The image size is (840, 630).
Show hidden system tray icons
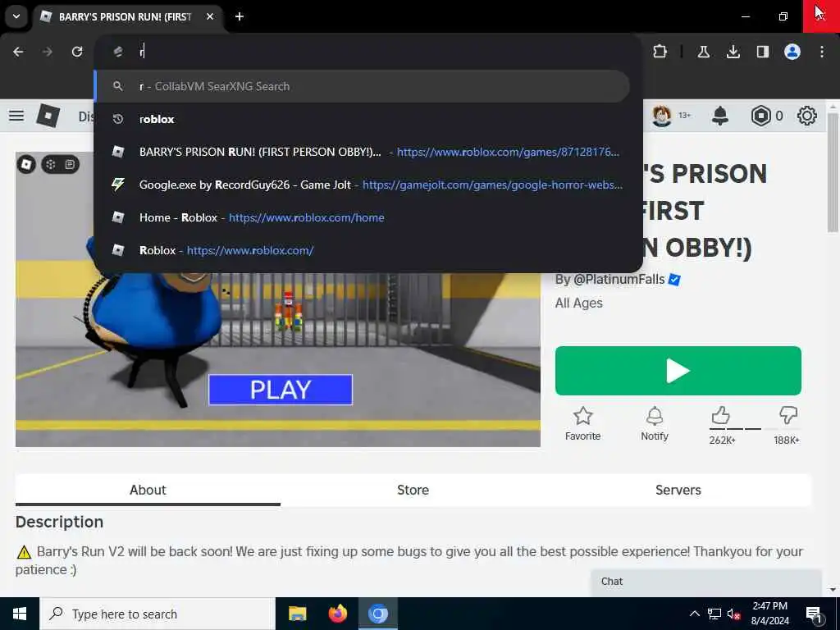click(694, 614)
